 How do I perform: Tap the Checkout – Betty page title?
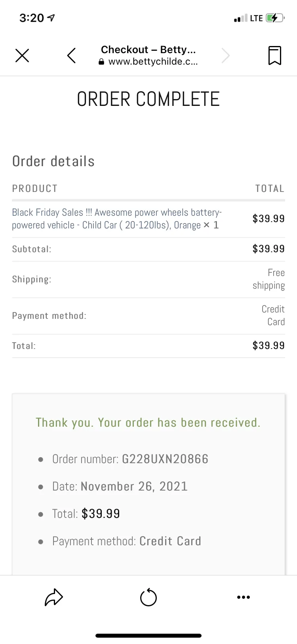(x=148, y=50)
